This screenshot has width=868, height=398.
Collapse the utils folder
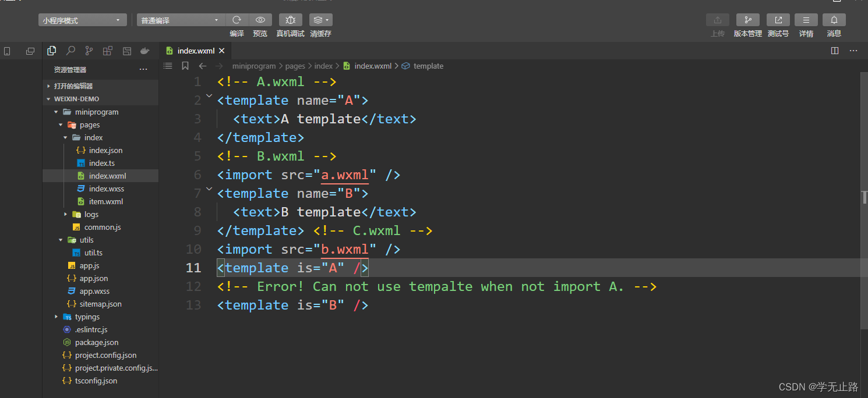(x=100, y=240)
